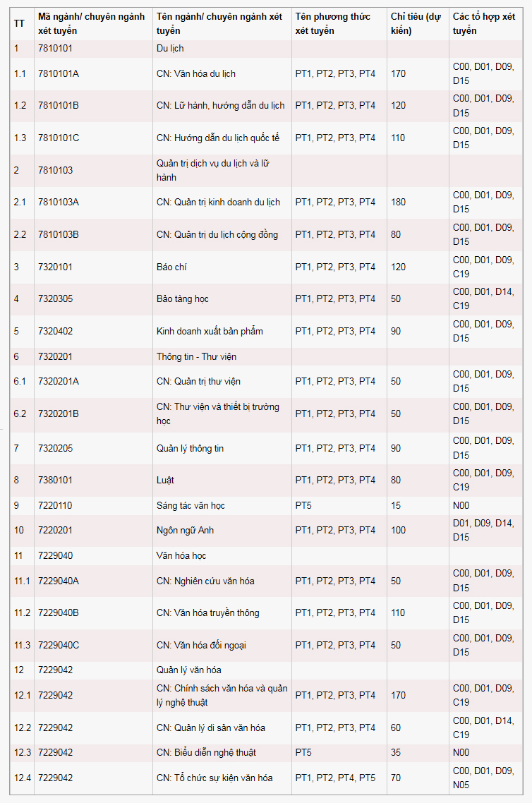Click PT5 method in Sáng tác văn học row
The width and height of the screenshot is (532, 803).
[x=303, y=505]
